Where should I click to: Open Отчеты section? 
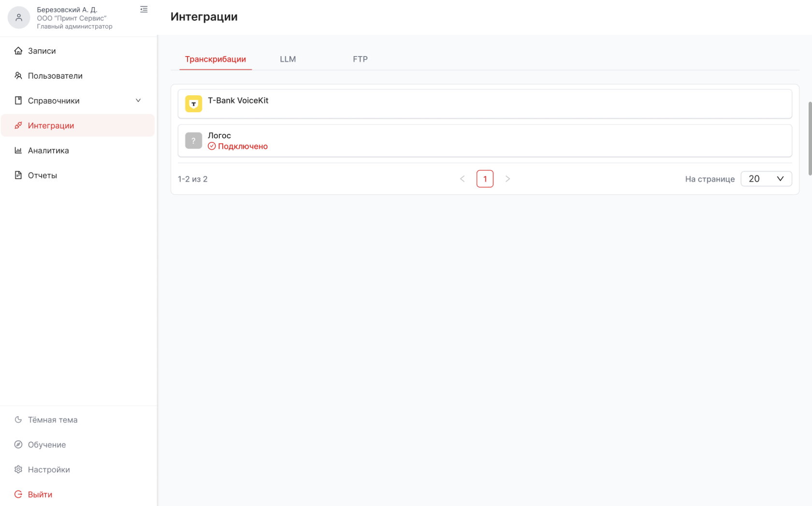78,175
